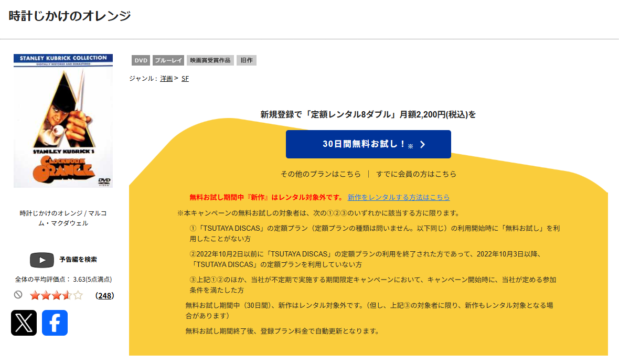The width and height of the screenshot is (619, 364).
Task: Click the Clockwork Orange DVD cover thumbnail
Action: (x=63, y=121)
